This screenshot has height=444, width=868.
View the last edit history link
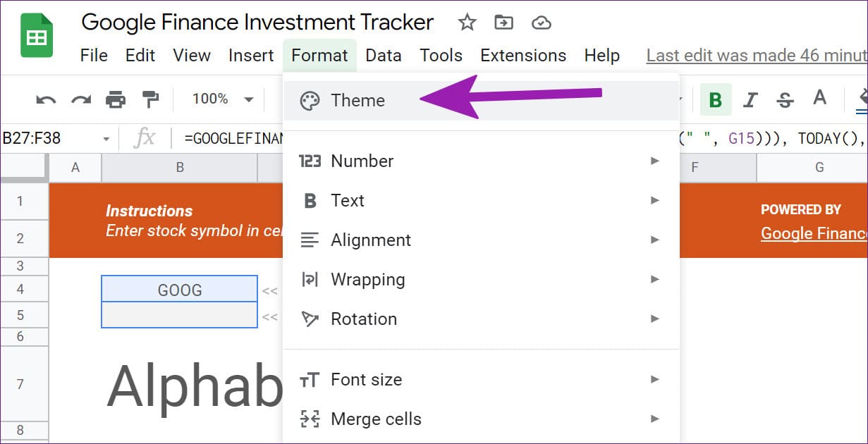(756, 55)
